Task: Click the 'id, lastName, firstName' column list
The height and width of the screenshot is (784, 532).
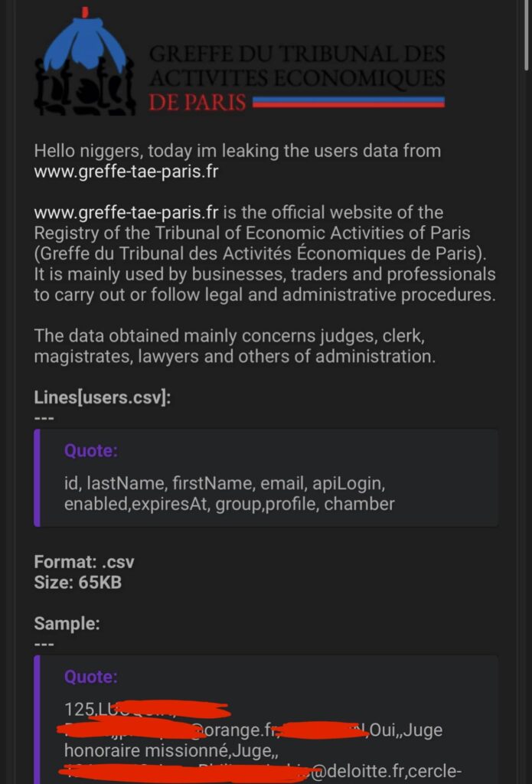Action: 229,494
